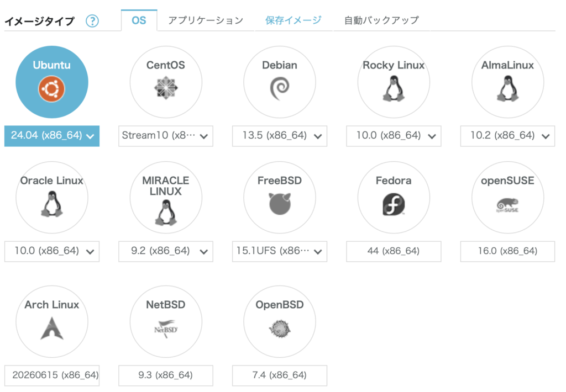The width and height of the screenshot is (566, 392).
Task: Open the image type help icon
Action: (x=92, y=21)
